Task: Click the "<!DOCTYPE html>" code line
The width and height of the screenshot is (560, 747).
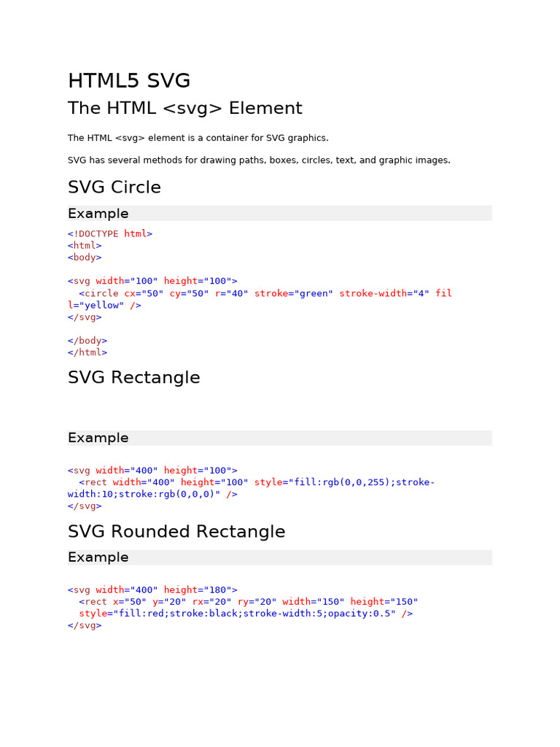Action: click(x=110, y=233)
